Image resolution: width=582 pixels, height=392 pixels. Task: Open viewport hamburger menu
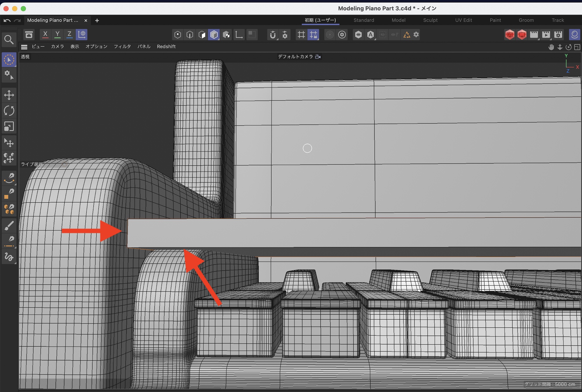point(24,47)
